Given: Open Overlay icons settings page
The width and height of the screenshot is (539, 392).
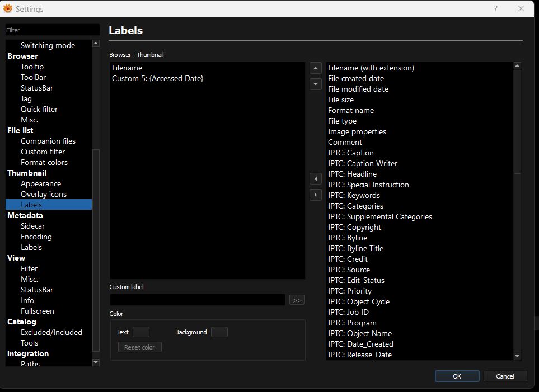Looking at the screenshot, I should [x=44, y=194].
